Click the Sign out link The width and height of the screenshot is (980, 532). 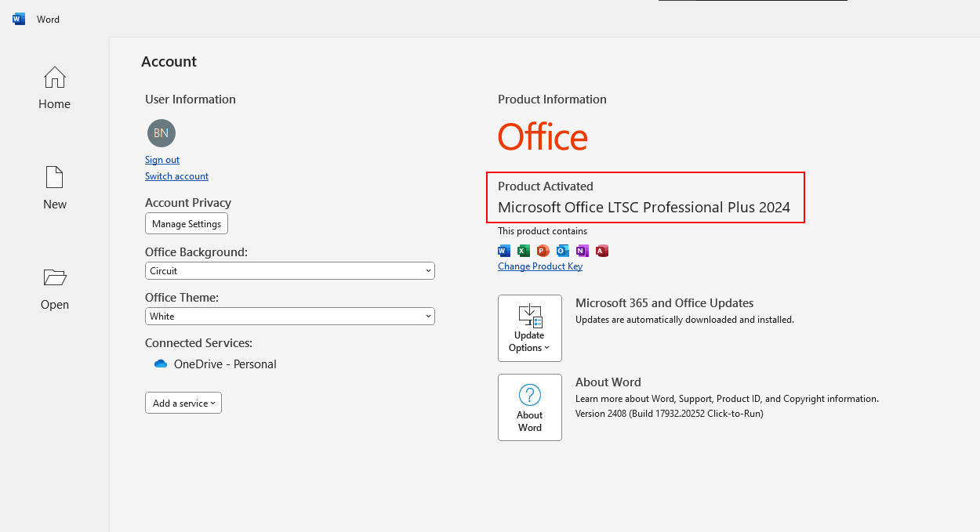coord(162,160)
